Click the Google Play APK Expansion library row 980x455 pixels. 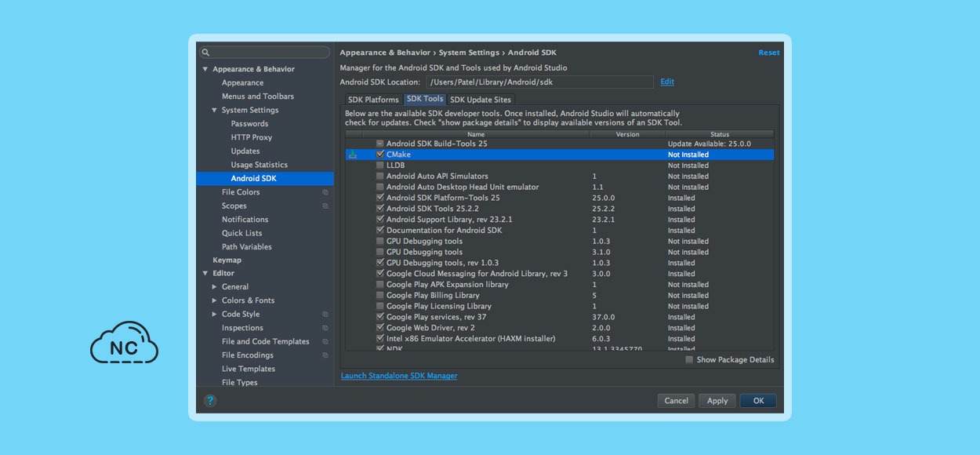560,285
